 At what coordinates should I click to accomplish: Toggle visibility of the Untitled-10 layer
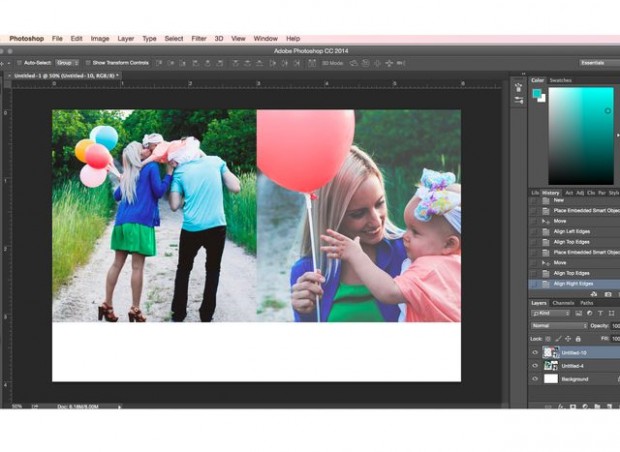(x=535, y=353)
